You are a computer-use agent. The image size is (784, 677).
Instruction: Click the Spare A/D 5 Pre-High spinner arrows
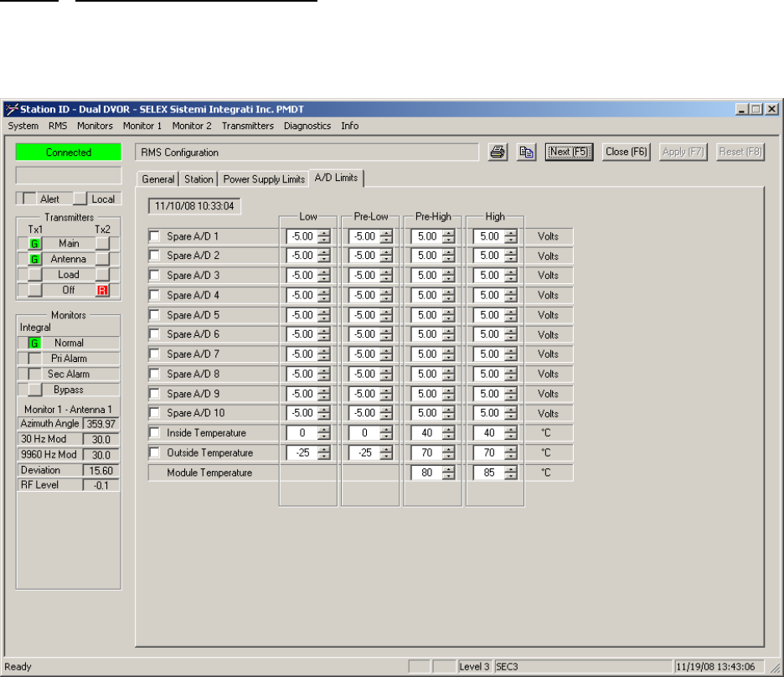[x=448, y=315]
